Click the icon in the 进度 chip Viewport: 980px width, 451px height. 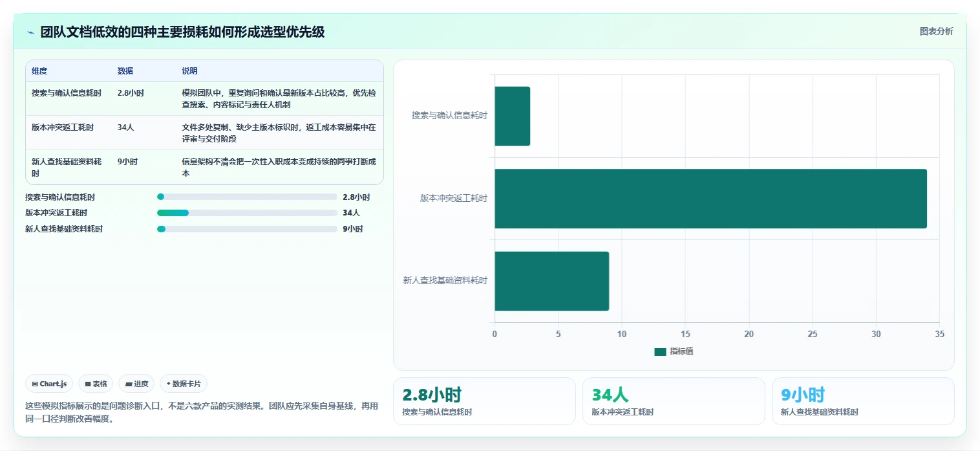click(x=129, y=384)
